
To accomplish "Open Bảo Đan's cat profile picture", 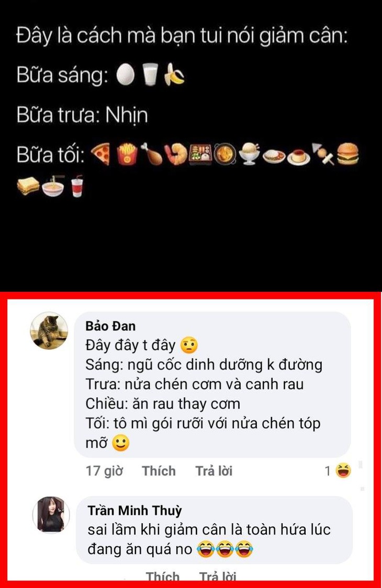I will pos(49,330).
